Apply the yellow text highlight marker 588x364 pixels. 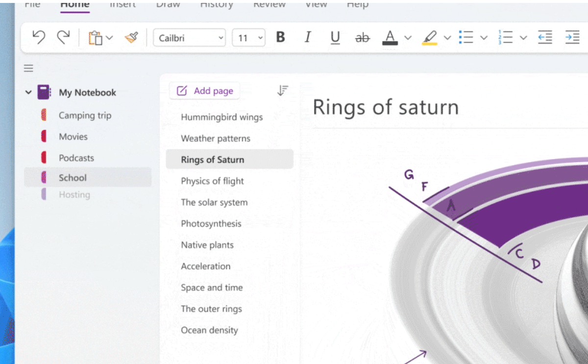[429, 38]
